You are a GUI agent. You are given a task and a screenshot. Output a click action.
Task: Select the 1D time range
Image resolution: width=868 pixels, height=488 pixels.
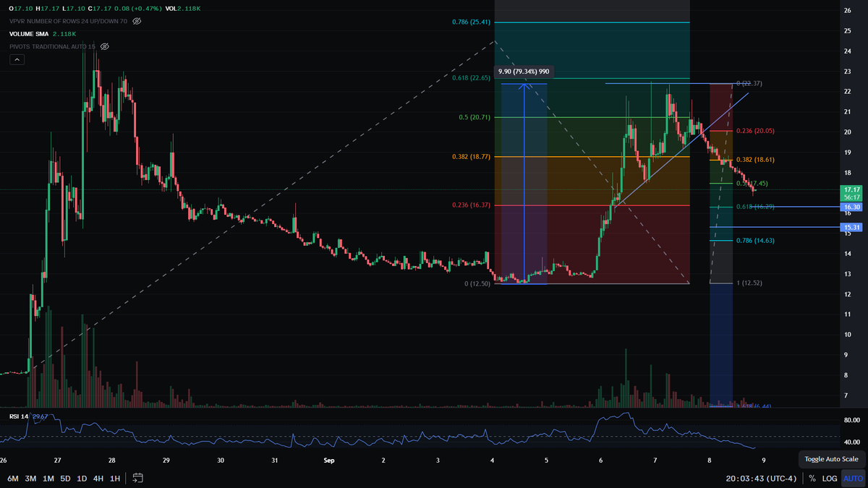(x=82, y=478)
